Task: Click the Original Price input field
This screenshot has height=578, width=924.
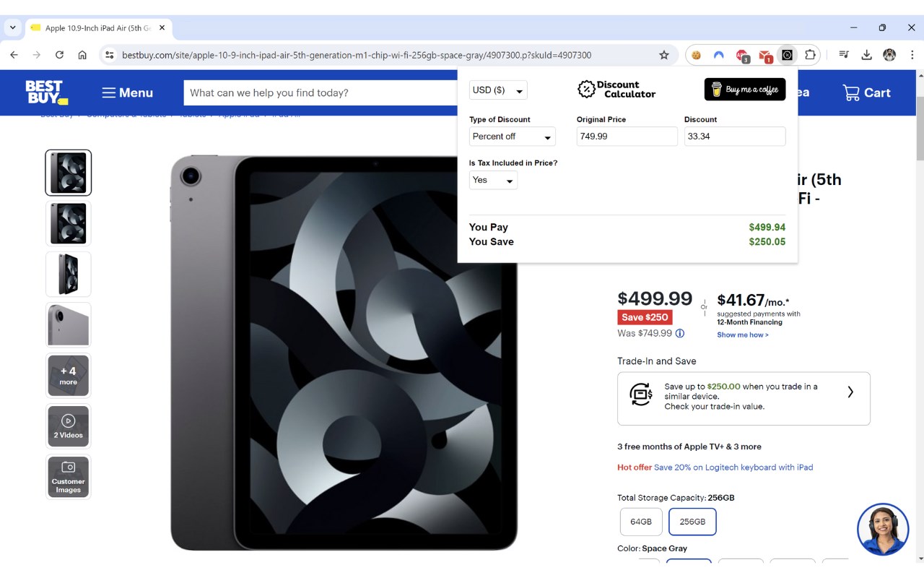Action: pyautogui.click(x=627, y=137)
